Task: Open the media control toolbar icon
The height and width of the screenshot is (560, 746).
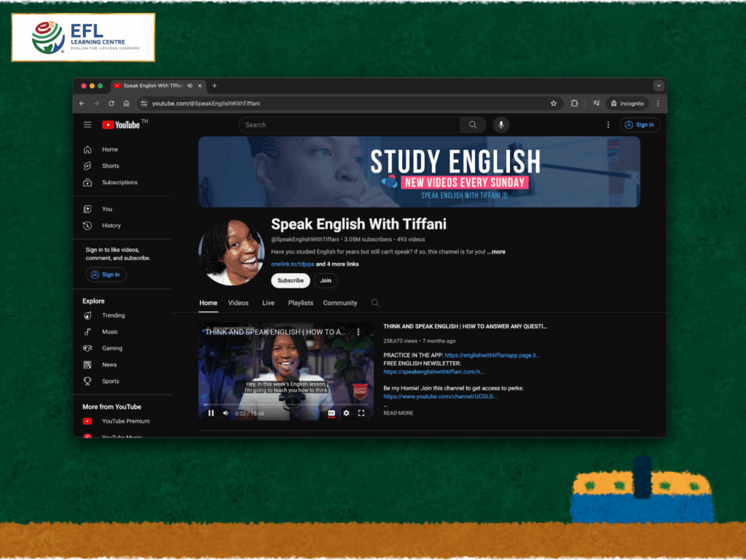Action: 596,103
